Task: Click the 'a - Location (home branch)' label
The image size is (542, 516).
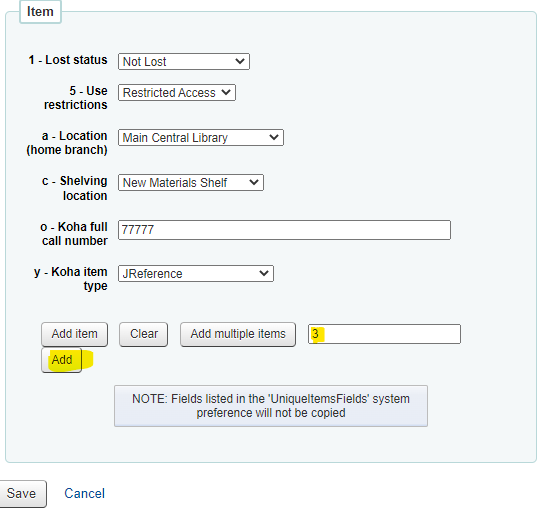Action: point(67,143)
